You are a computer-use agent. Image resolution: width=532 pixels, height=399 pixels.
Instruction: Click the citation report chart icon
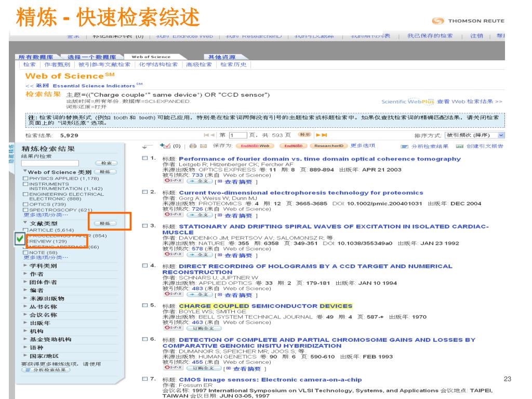459,146
